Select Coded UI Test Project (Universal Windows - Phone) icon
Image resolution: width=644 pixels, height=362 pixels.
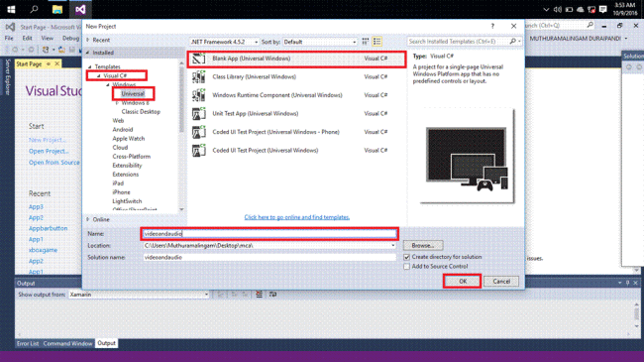tap(199, 132)
